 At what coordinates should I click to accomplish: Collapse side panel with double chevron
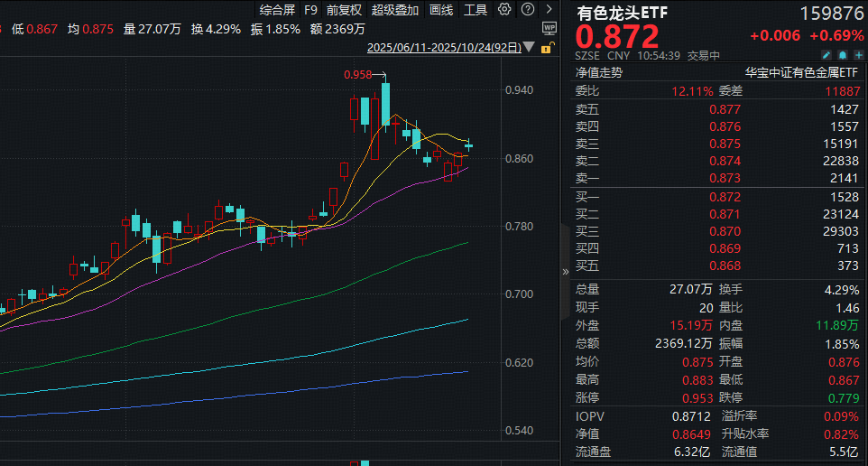point(566,270)
